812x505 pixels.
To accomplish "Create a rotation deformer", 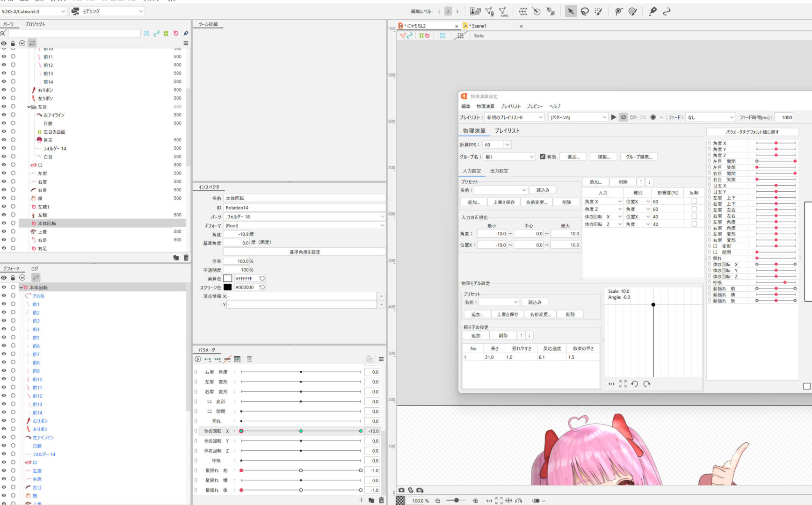I will pos(537,11).
